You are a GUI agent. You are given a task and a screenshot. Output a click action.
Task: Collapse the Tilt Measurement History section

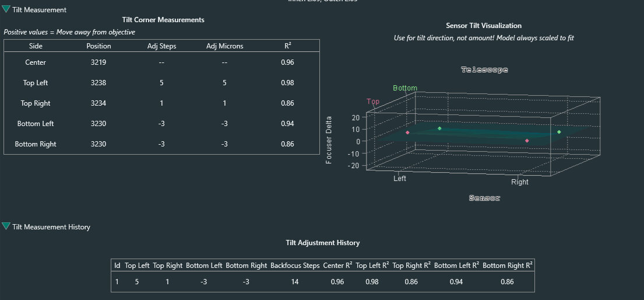[6, 226]
